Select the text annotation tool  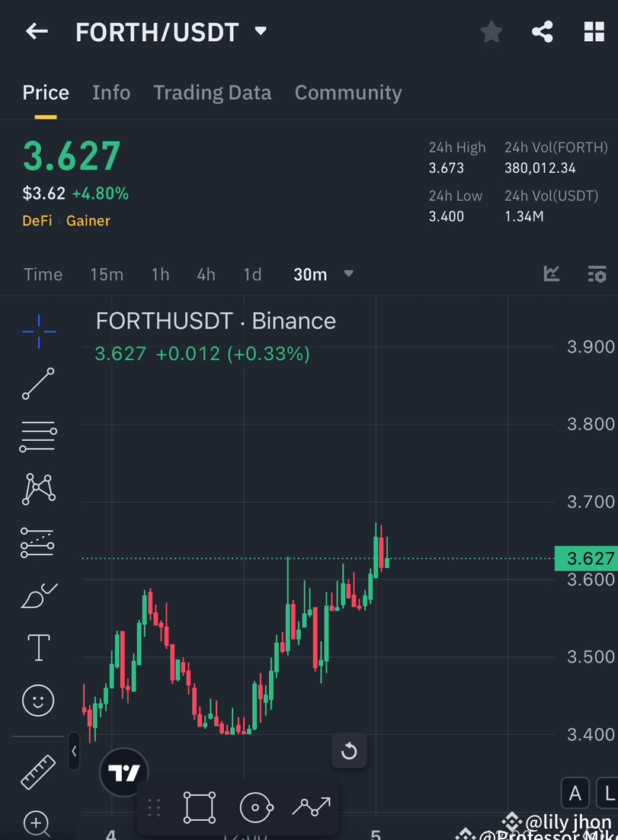click(x=38, y=647)
